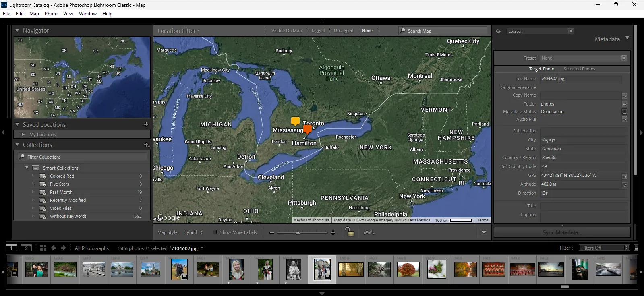The image size is (644, 296).
Task: Open second window display option 2
Action: coord(26,248)
